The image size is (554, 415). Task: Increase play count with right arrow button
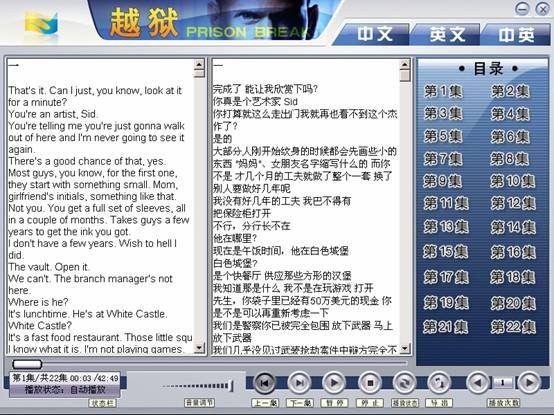(x=529, y=383)
